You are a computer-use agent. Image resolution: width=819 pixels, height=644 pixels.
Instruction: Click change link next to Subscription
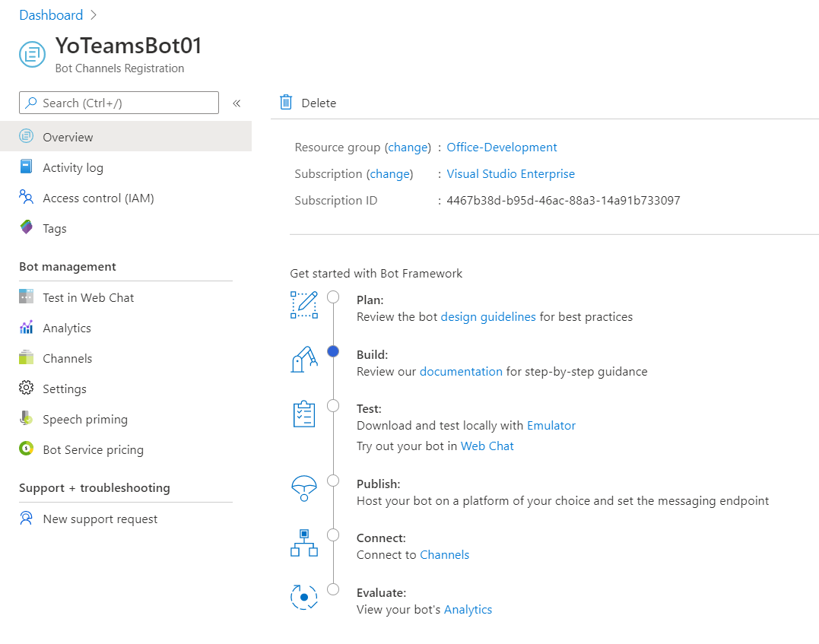tap(390, 174)
